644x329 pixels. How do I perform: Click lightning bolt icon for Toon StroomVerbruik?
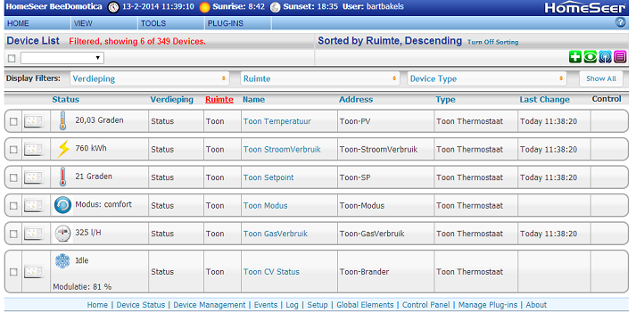[63, 149]
